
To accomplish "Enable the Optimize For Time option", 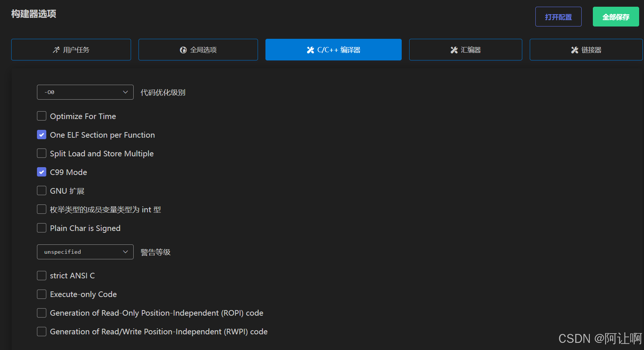I will (x=41, y=116).
